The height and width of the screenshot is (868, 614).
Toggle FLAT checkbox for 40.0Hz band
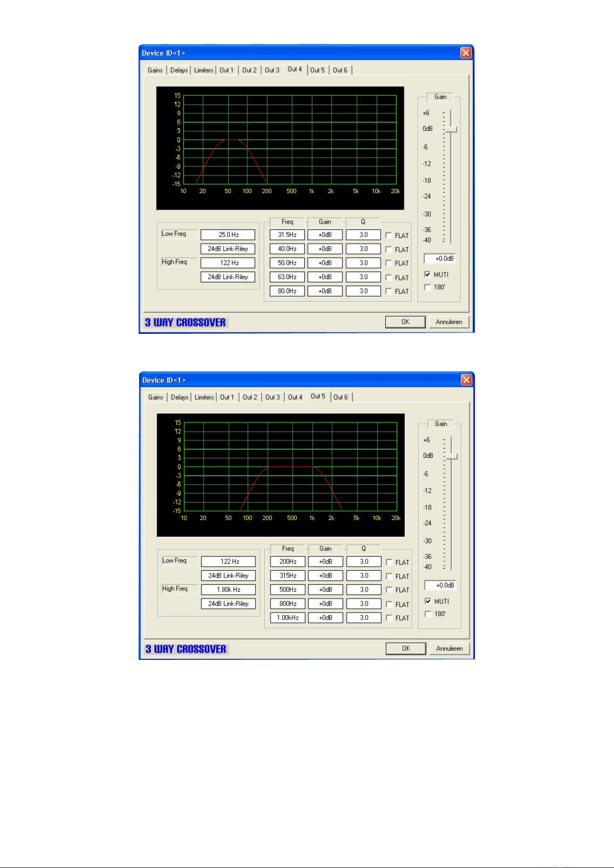click(389, 249)
